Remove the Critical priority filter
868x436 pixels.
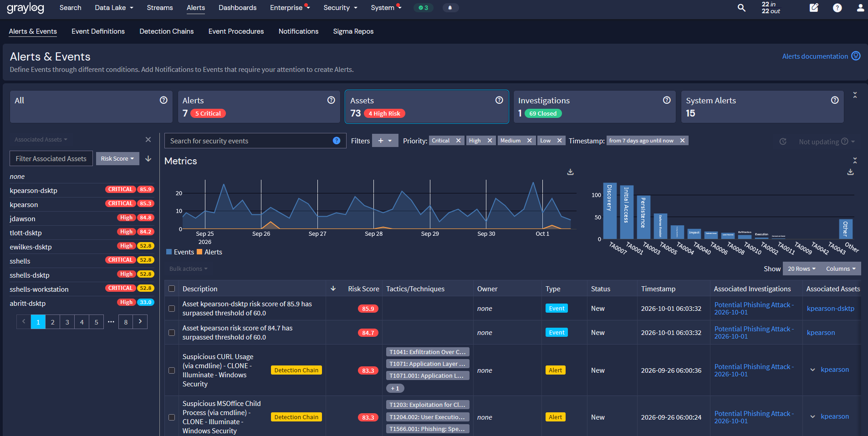(458, 141)
